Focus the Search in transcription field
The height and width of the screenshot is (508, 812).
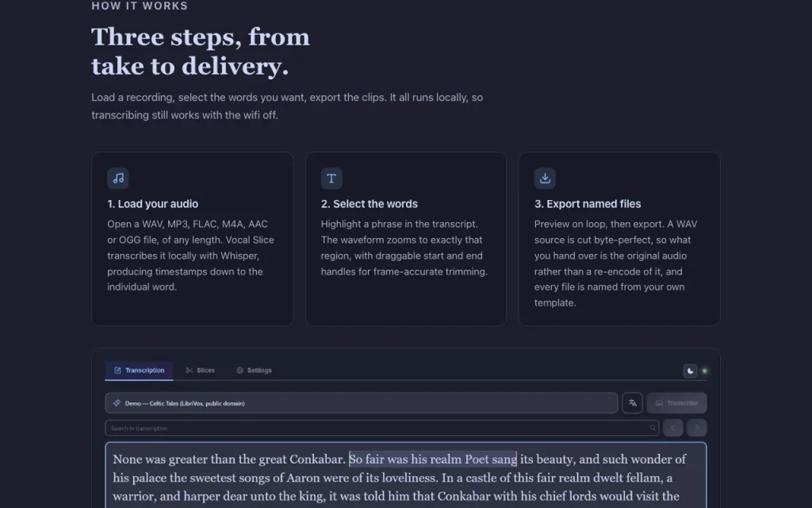pyautogui.click(x=381, y=428)
